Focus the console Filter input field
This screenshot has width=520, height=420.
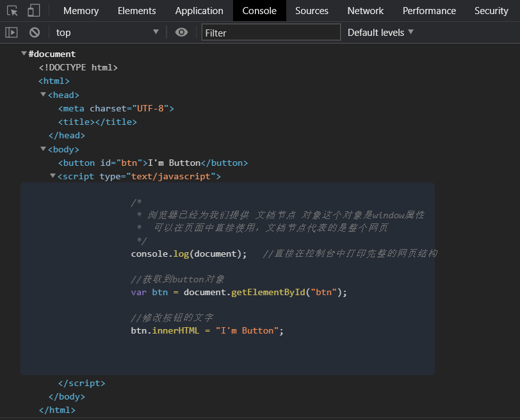(x=271, y=32)
